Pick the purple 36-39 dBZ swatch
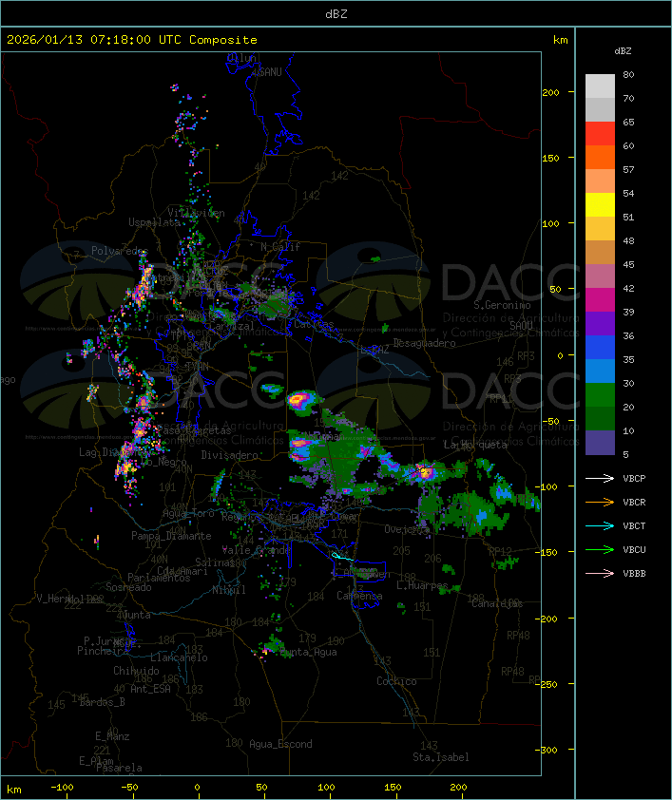The image size is (672, 800). coord(600,323)
